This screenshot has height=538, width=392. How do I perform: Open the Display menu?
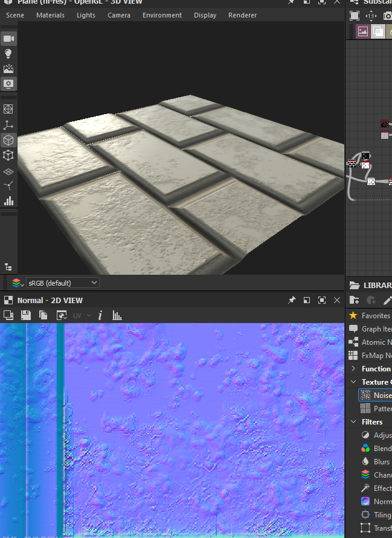click(205, 15)
